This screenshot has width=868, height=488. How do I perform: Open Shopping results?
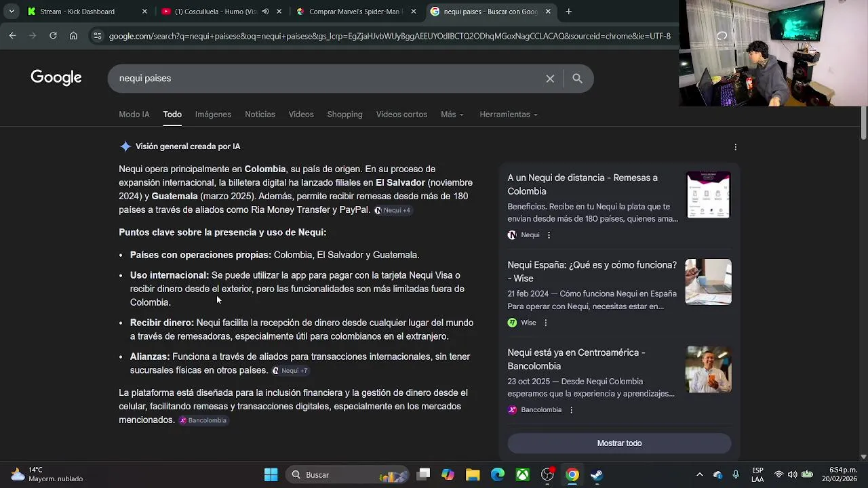click(x=344, y=115)
